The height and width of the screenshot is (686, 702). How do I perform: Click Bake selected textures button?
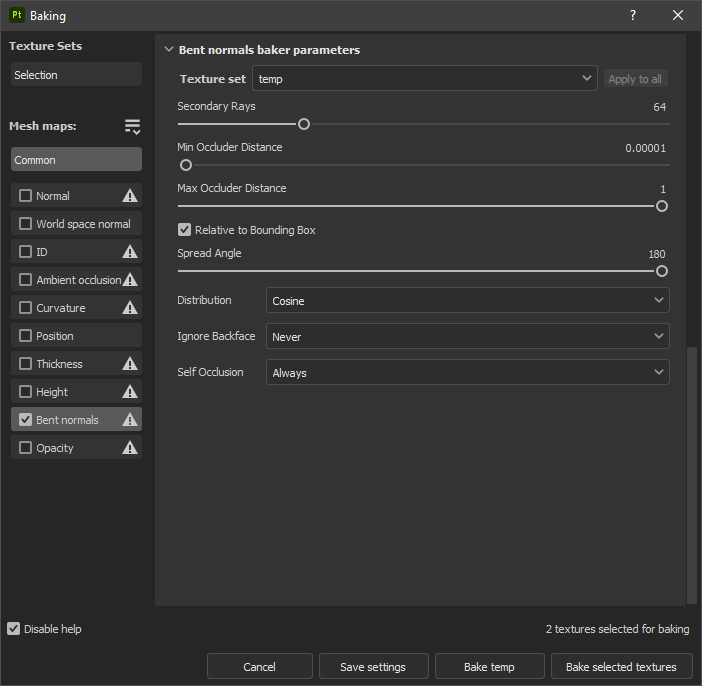[x=621, y=666]
